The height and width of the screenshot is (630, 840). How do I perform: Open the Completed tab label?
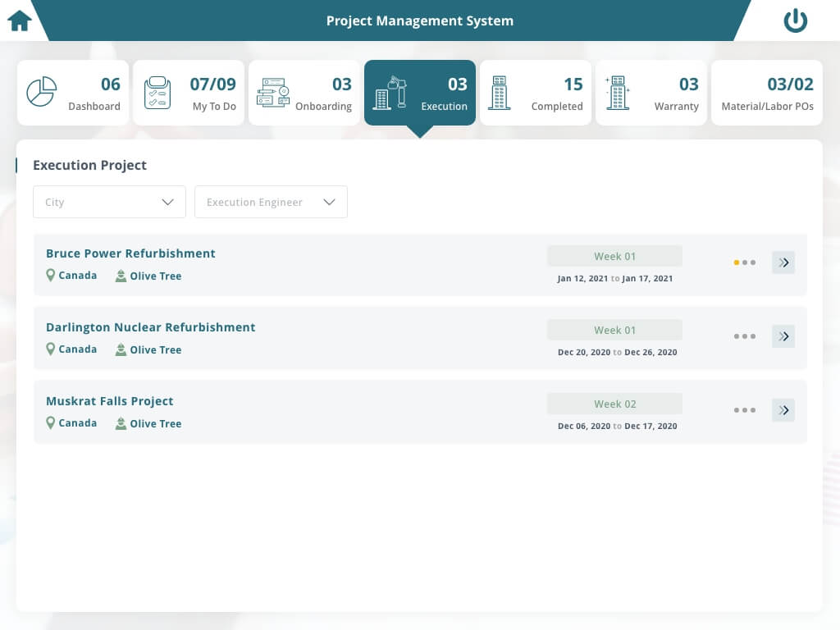(557, 106)
